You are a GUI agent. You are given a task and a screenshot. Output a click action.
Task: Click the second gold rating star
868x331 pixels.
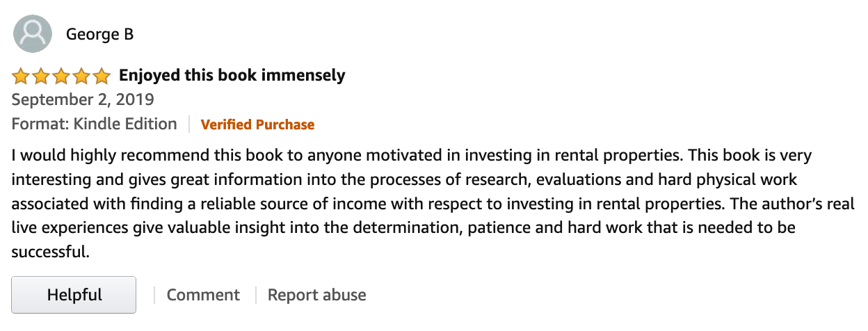[x=41, y=75]
